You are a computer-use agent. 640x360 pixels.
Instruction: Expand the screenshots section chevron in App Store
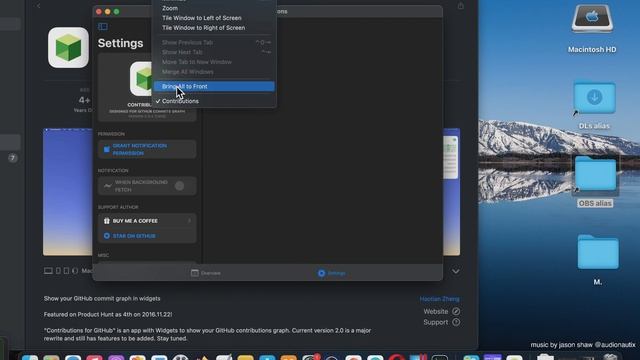456,271
